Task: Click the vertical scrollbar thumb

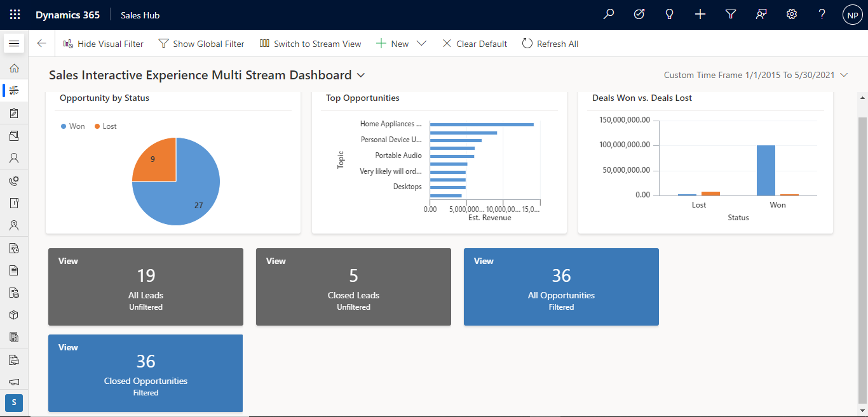Action: (x=862, y=260)
